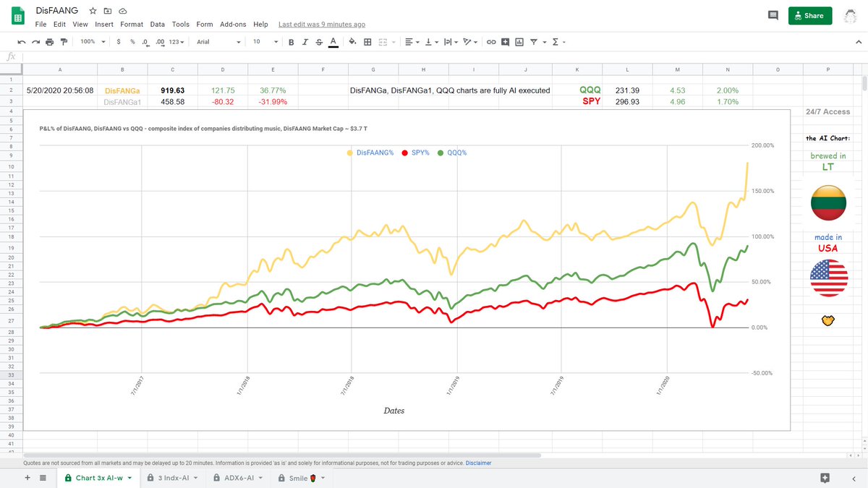Viewport: 868px width, 488px height.
Task: Click the Add Sheet plus button
Action: click(27, 478)
